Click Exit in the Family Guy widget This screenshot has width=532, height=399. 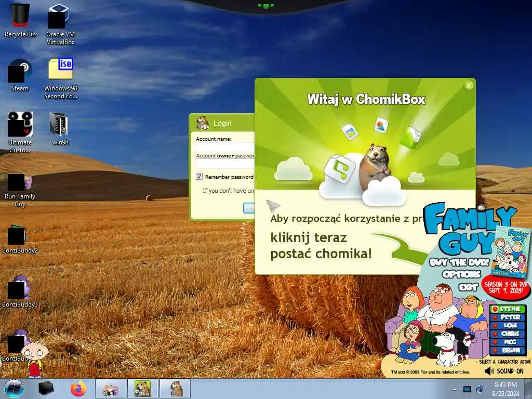(469, 287)
